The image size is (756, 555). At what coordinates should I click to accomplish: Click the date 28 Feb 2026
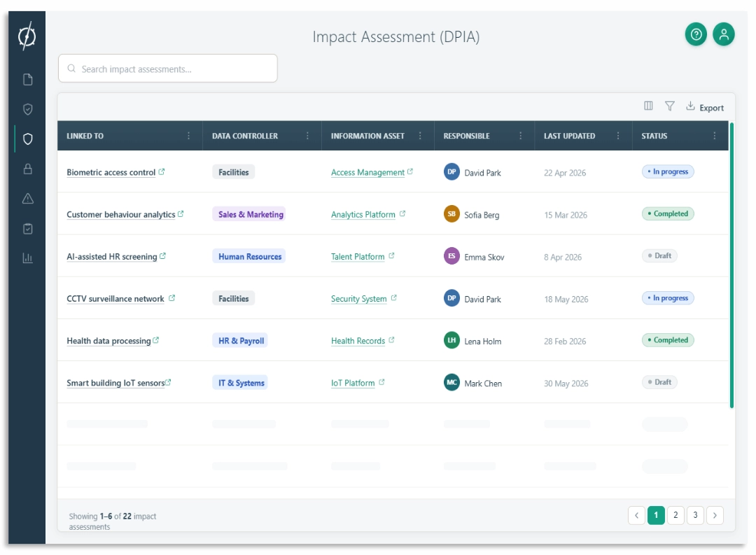(565, 342)
